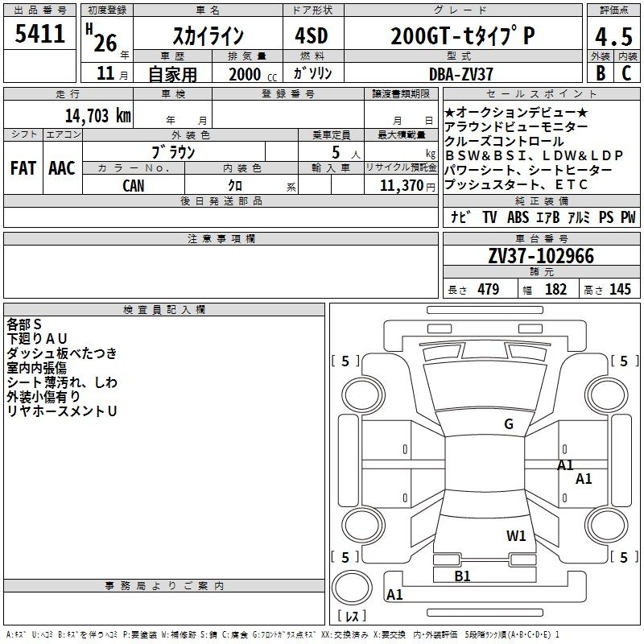Screen dimensions: 644x644
Task: Click length value 479
Action: (x=489, y=289)
